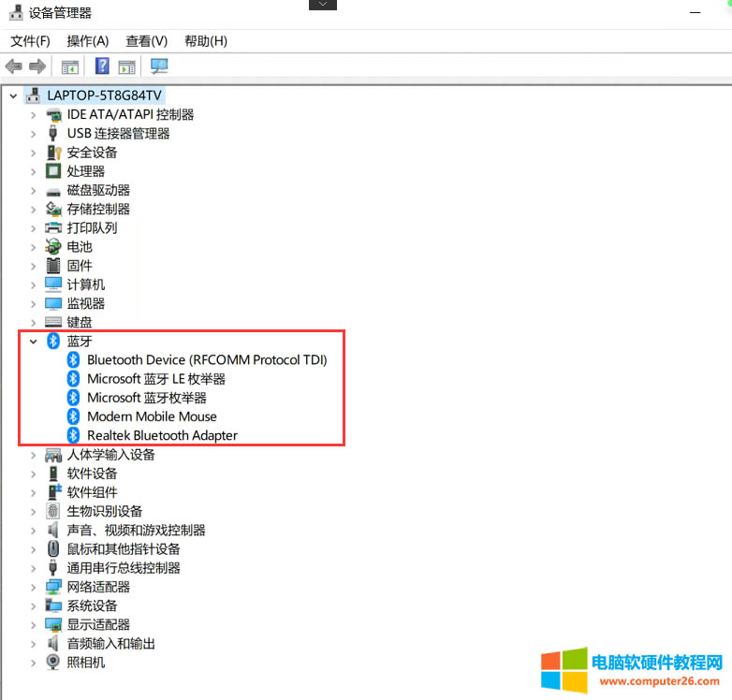Expand the 安全设备 category
732x700 pixels.
coord(33,153)
